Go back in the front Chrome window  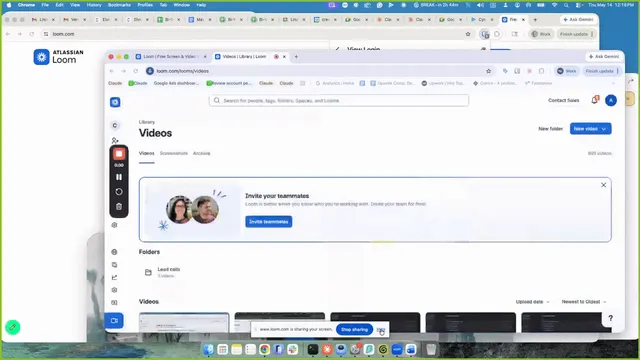(x=112, y=71)
